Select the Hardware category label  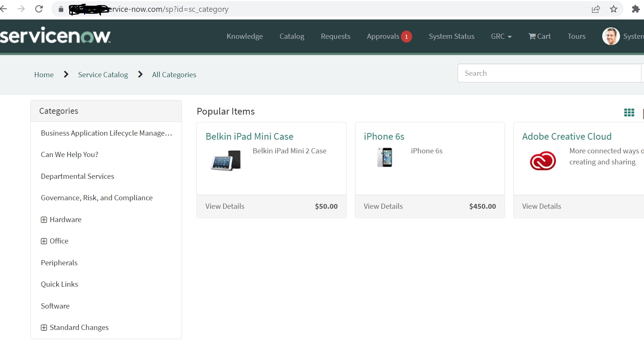(x=65, y=219)
